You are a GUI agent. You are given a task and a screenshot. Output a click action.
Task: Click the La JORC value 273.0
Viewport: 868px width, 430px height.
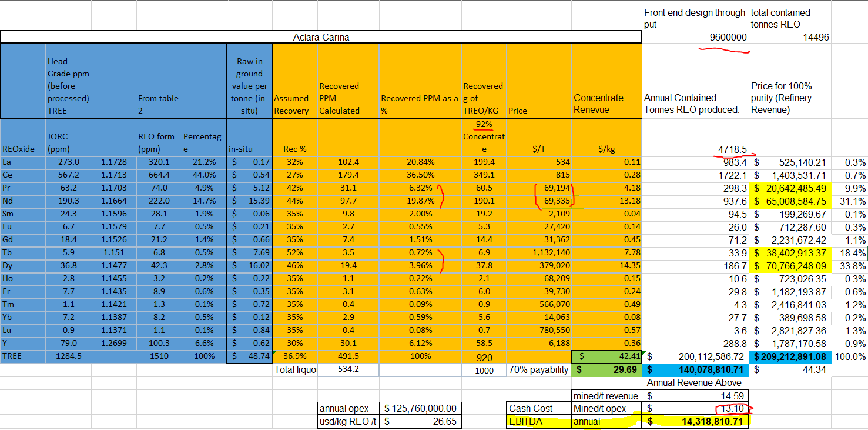68,162
